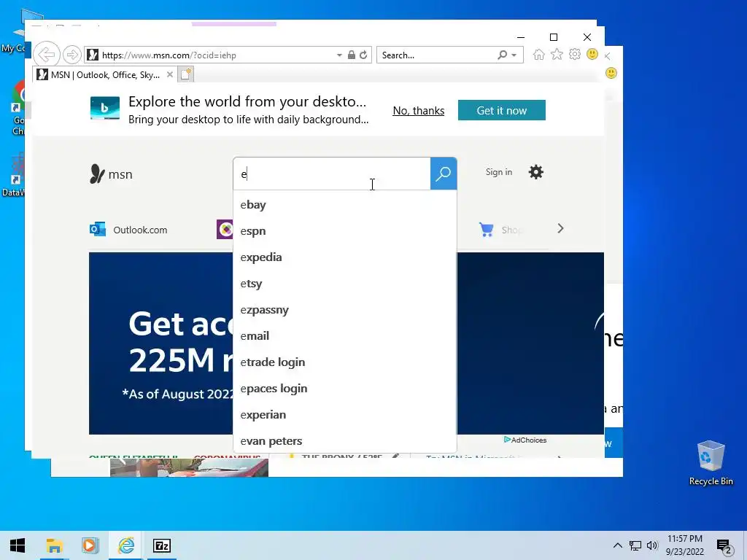Open the Windows Start menu
The height and width of the screenshot is (560, 747).
pos(18,545)
